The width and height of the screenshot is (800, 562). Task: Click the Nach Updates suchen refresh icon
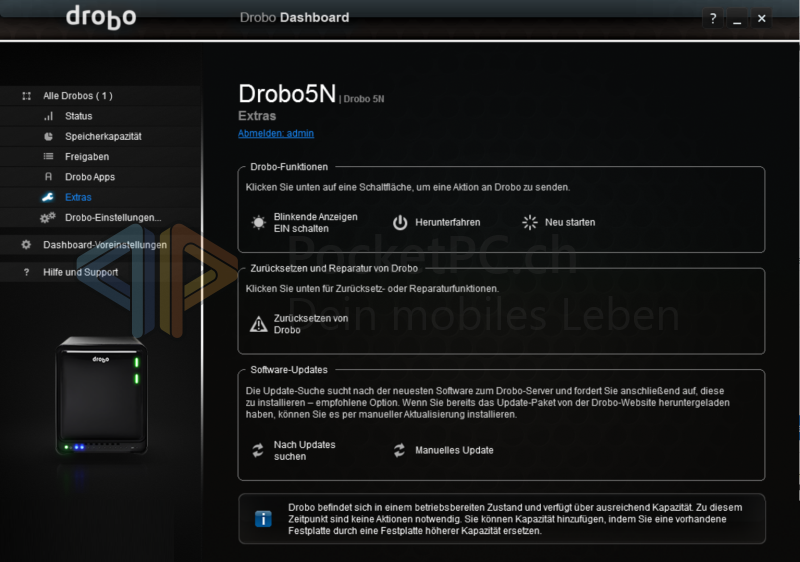coord(258,450)
